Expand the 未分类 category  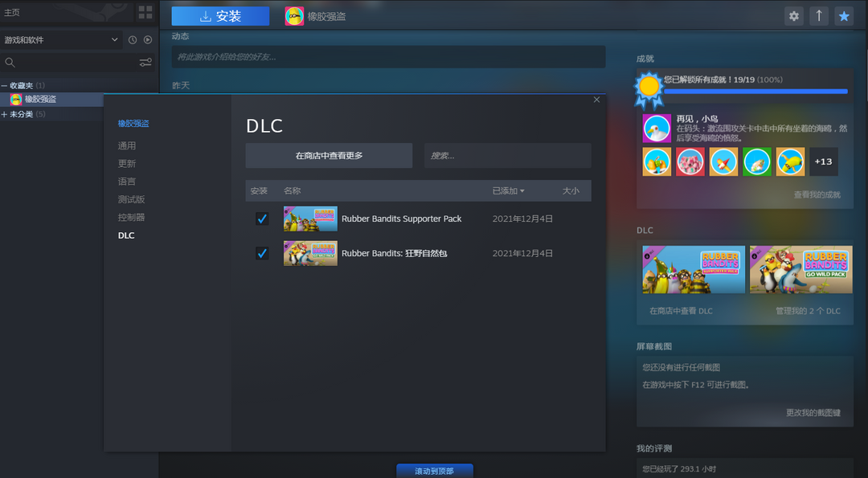(4, 114)
